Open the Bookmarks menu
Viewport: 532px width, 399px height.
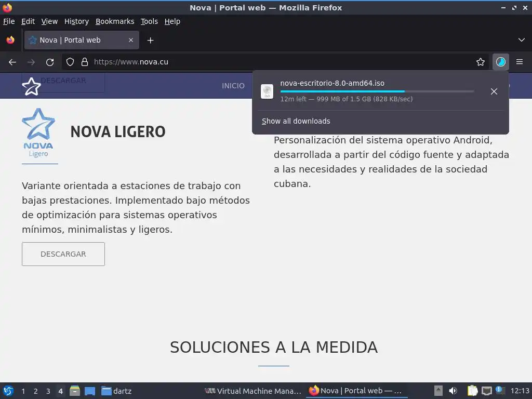tap(115, 21)
